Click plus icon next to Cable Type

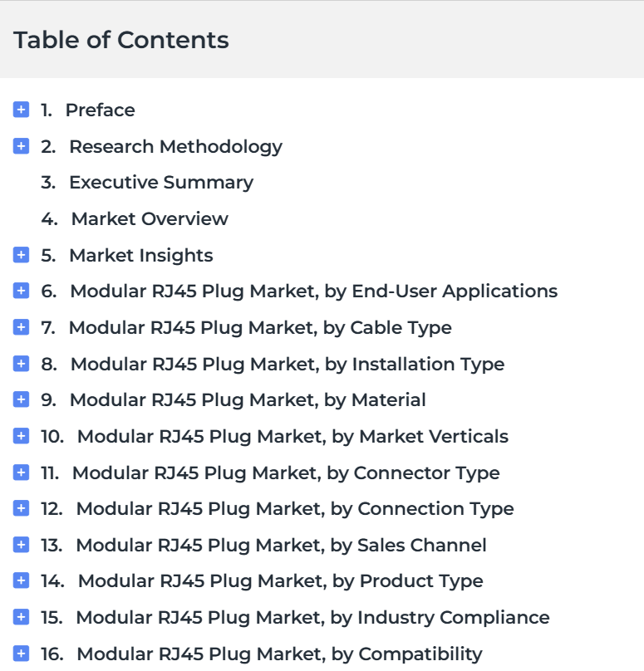tap(21, 327)
